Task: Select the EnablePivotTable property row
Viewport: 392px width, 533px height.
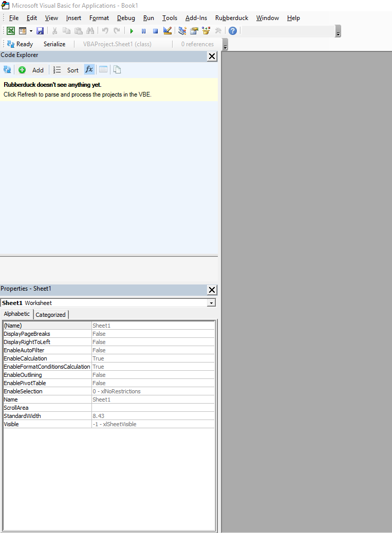Action: click(109, 383)
